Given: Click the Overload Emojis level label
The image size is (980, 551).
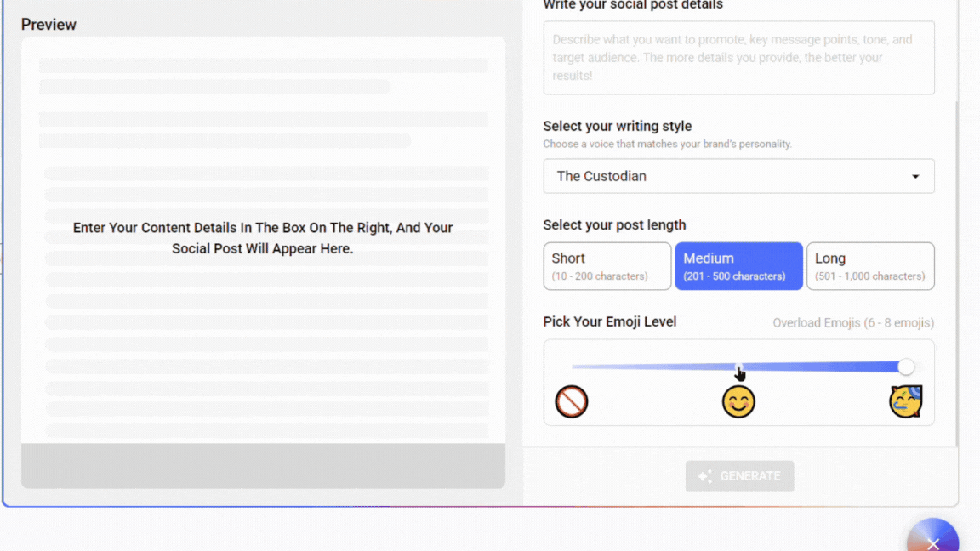Looking at the screenshot, I should 853,323.
